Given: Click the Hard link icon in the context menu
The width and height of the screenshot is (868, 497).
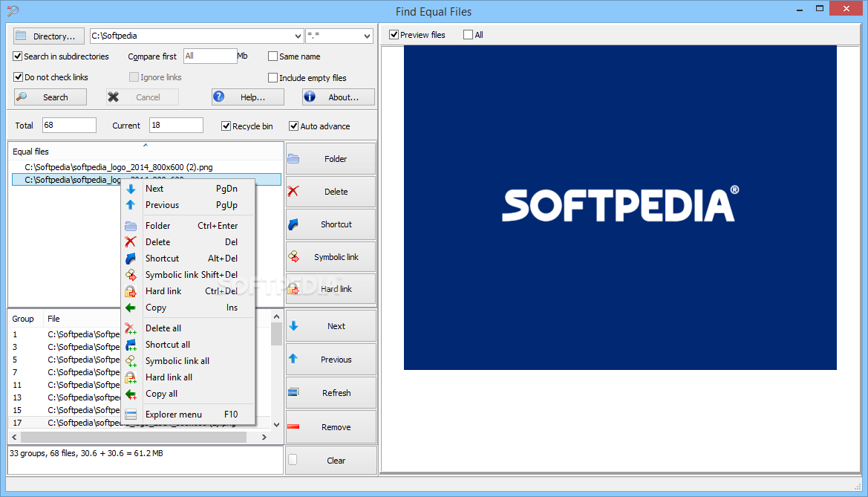Looking at the screenshot, I should coord(131,291).
